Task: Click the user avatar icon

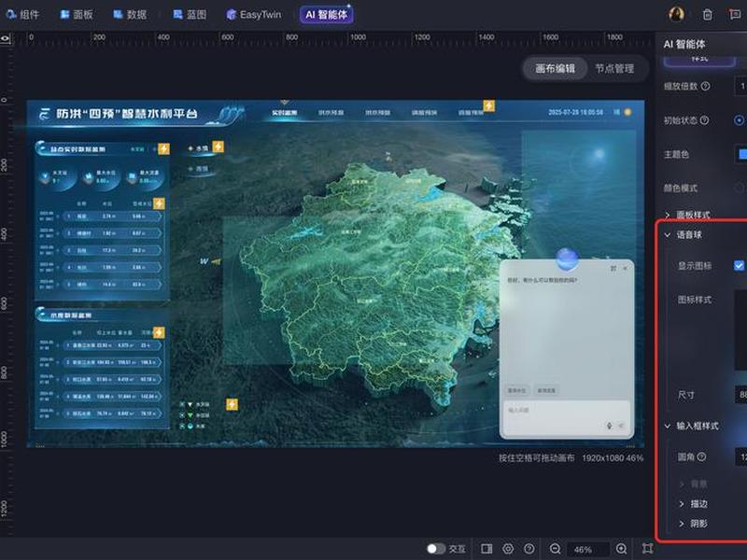Action: (x=676, y=14)
